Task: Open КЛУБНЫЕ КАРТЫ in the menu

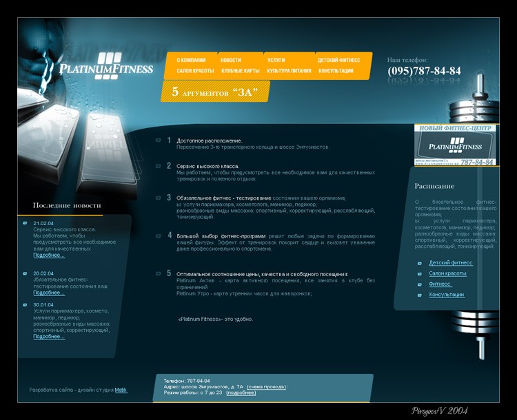Action: pos(241,71)
